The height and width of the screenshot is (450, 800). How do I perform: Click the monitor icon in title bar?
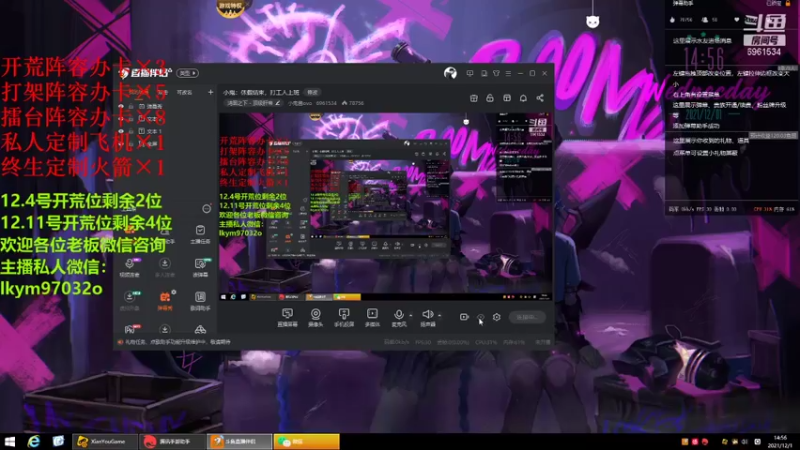click(x=470, y=73)
